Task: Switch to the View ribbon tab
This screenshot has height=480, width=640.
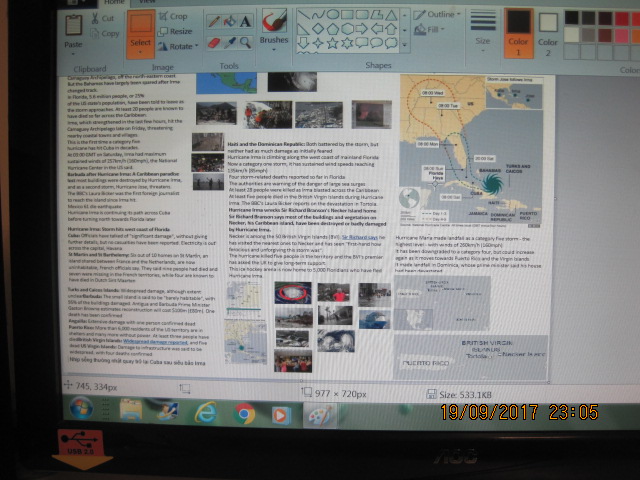Action: [x=147, y=2]
